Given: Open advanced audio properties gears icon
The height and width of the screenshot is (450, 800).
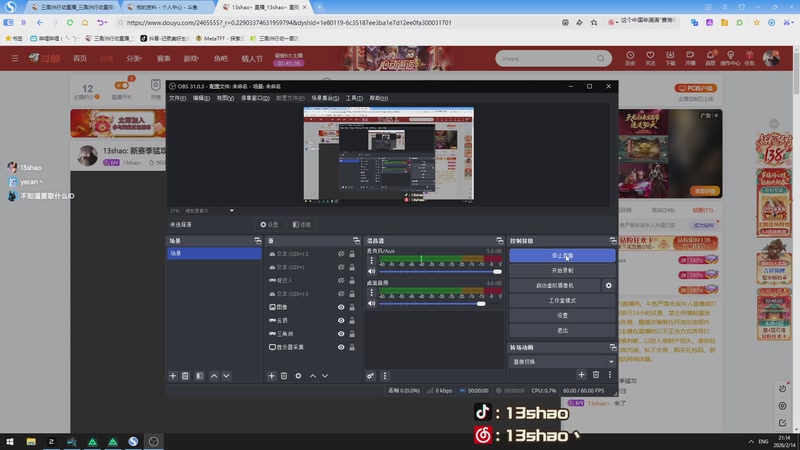Looking at the screenshot, I should [x=370, y=376].
